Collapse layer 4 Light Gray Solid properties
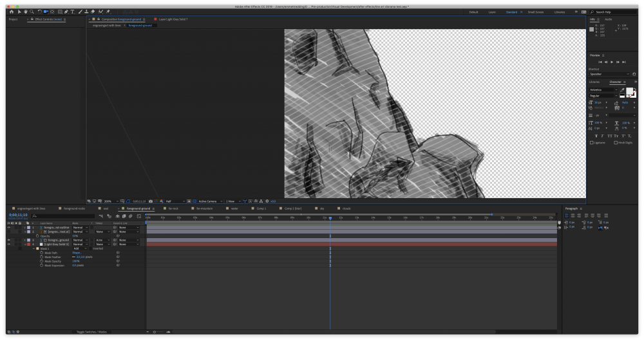The width and height of the screenshot is (644, 341). click(x=26, y=244)
